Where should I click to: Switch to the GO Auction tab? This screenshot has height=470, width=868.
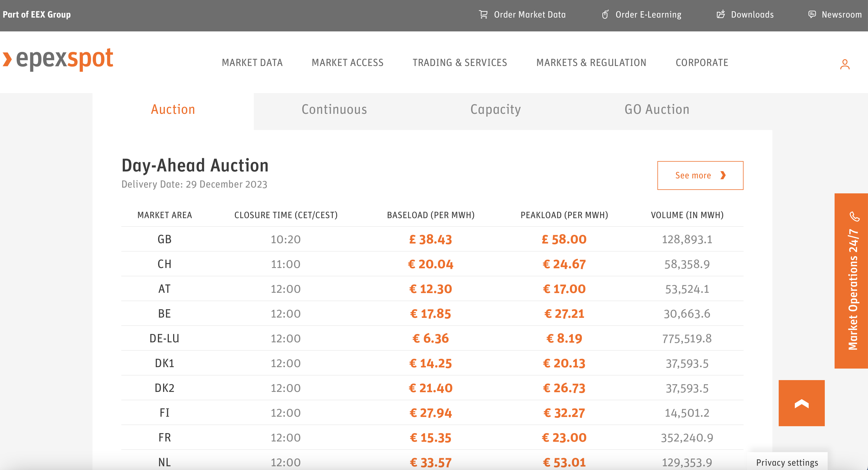click(x=657, y=110)
